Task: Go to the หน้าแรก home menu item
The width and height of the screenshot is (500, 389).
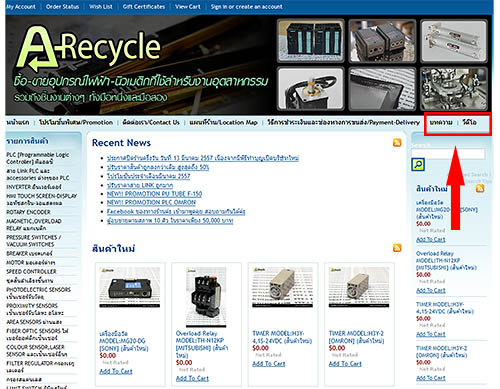Action: coord(18,123)
